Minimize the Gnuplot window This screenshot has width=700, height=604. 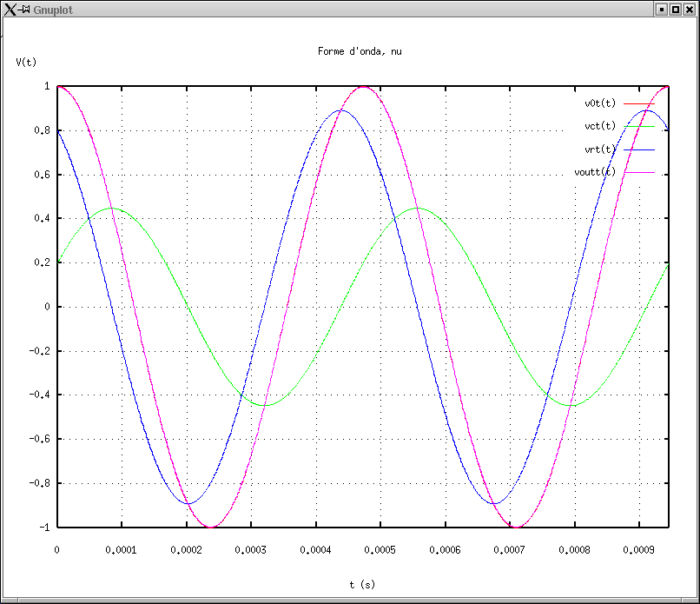(661, 9)
